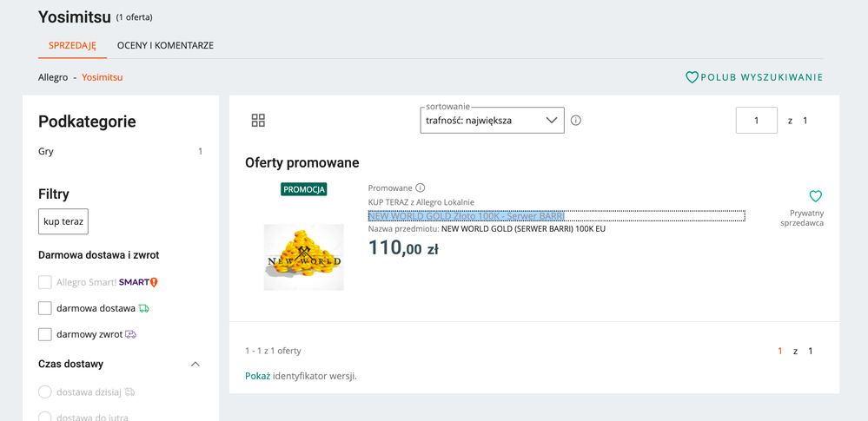The width and height of the screenshot is (868, 421).
Task: Click heart icon in Polub wyszukiwanie
Action: 692,77
